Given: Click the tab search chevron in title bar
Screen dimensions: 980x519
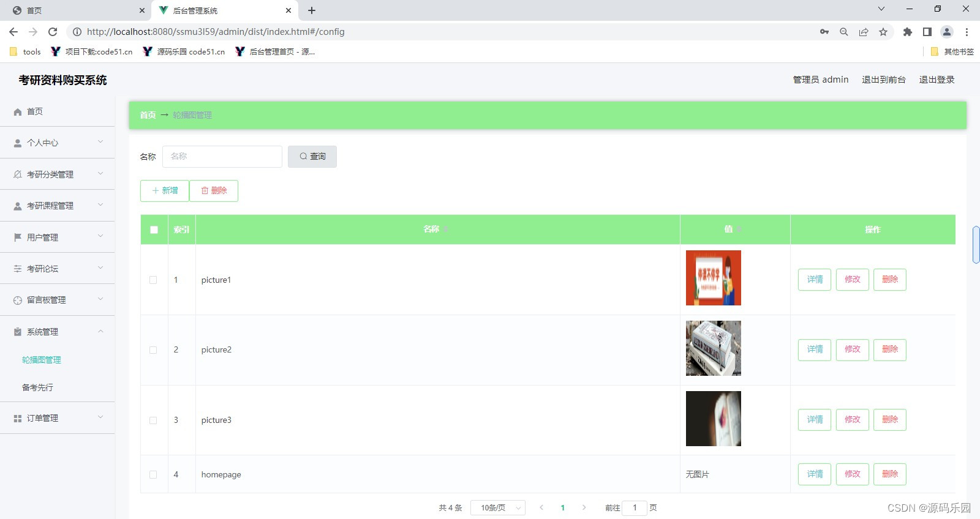Looking at the screenshot, I should click(881, 9).
